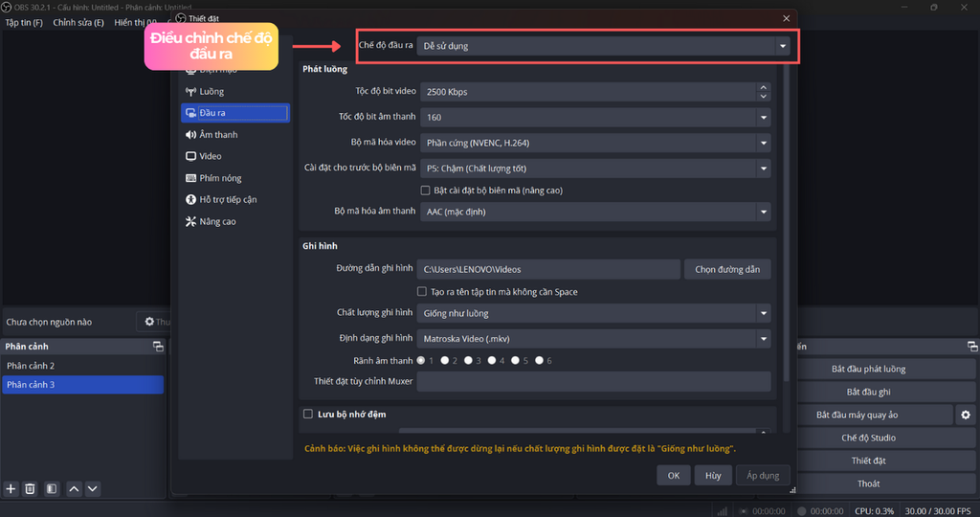Screen dimensions: 980x517
Task: Select the Đầu ra settings category
Action: pos(235,113)
